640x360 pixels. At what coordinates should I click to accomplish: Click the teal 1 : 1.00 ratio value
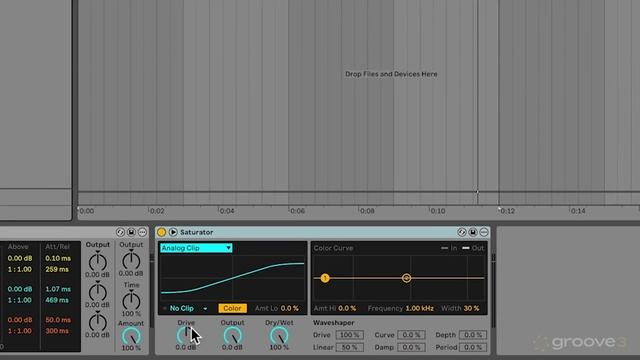coord(20,300)
